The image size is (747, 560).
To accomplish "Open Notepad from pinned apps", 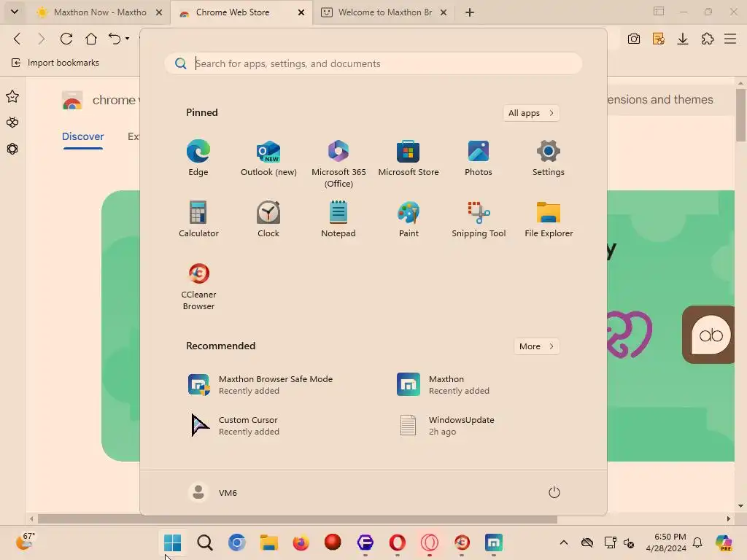I will pos(338,219).
